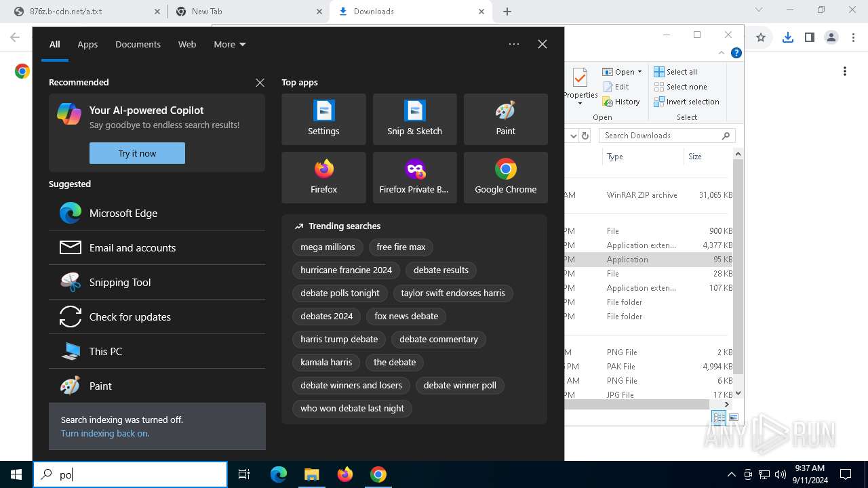Click the taskbar search input field
The width and height of the screenshot is (868, 488).
[x=130, y=474]
